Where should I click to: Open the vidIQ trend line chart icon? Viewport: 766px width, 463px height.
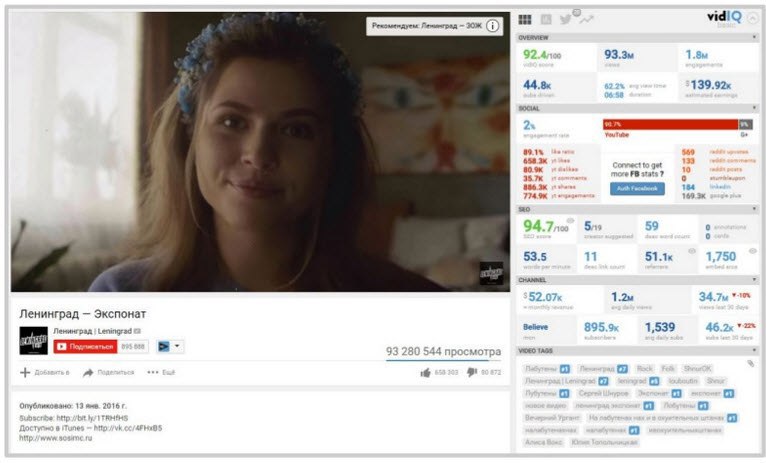586,20
